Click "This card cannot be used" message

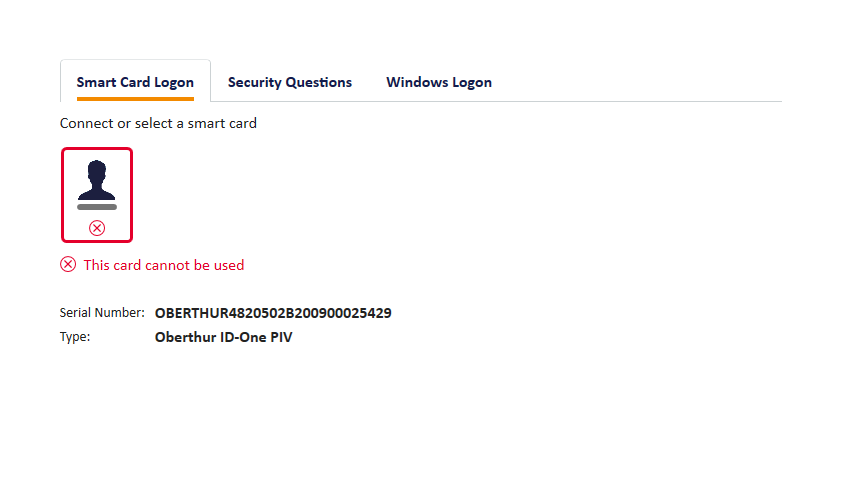164,265
